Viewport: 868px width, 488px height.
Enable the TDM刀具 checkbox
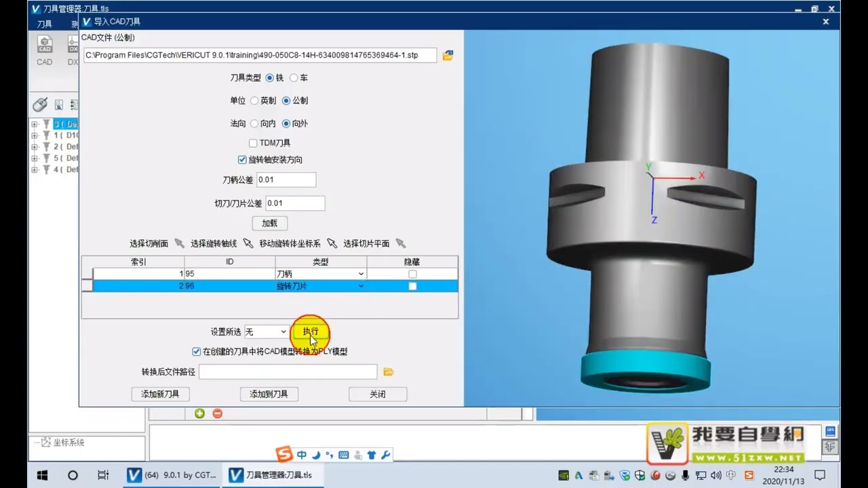[253, 143]
